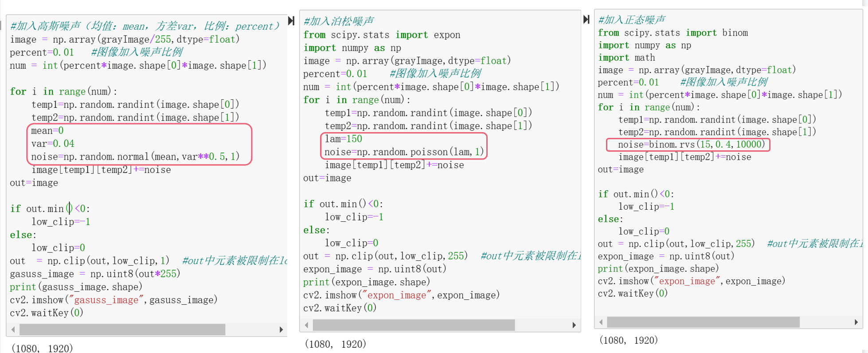Click the 'noise=binom.rvs(15,0.4,10000)' line
Image resolution: width=868 pixels, height=353 pixels.
point(692,145)
